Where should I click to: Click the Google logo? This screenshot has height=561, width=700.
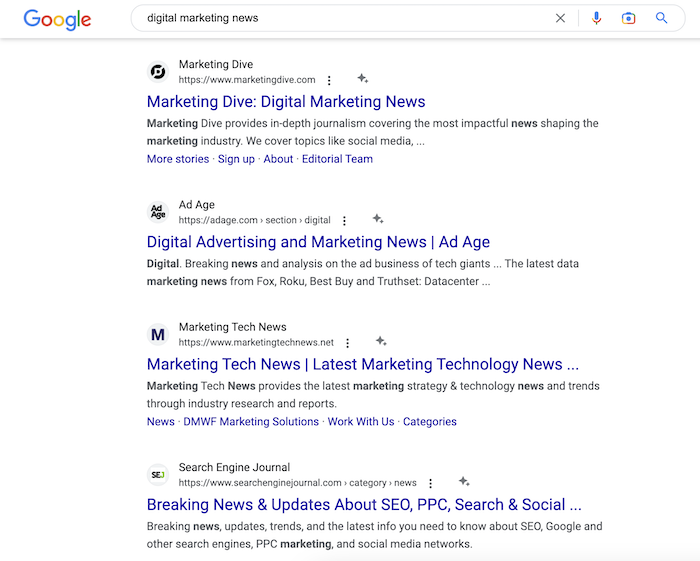coord(57,19)
